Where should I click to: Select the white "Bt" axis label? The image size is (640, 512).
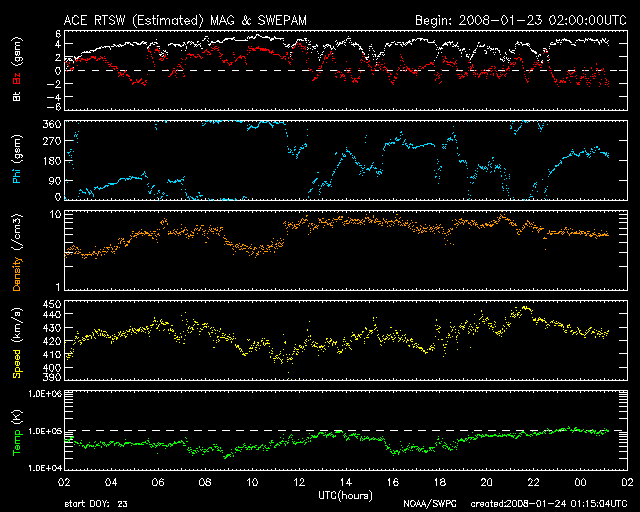click(17, 96)
